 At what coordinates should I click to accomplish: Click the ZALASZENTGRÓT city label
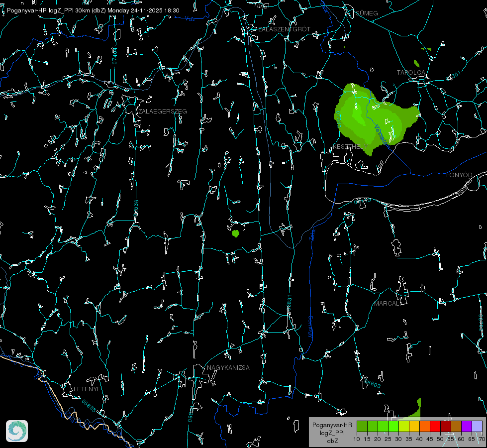click(x=284, y=29)
